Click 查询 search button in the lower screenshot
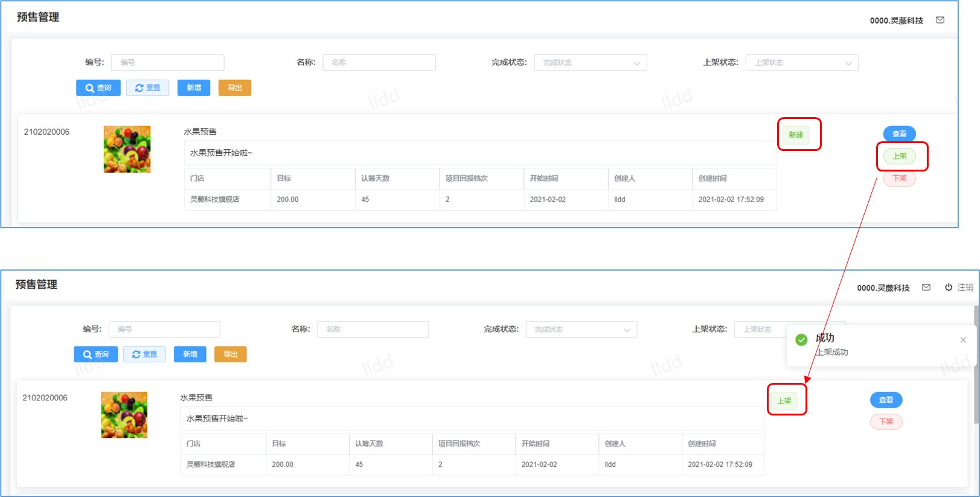Image resolution: width=980 pixels, height=497 pixels. tap(96, 354)
